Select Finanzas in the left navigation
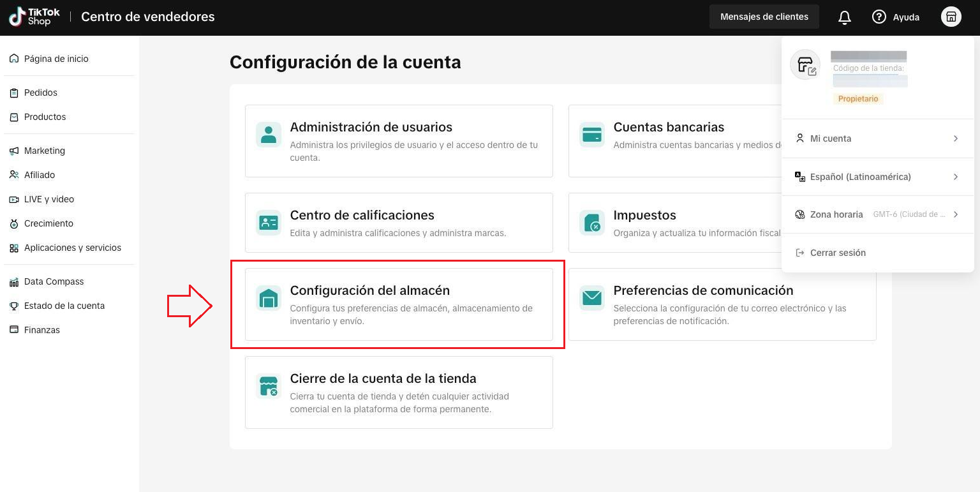 click(42, 330)
